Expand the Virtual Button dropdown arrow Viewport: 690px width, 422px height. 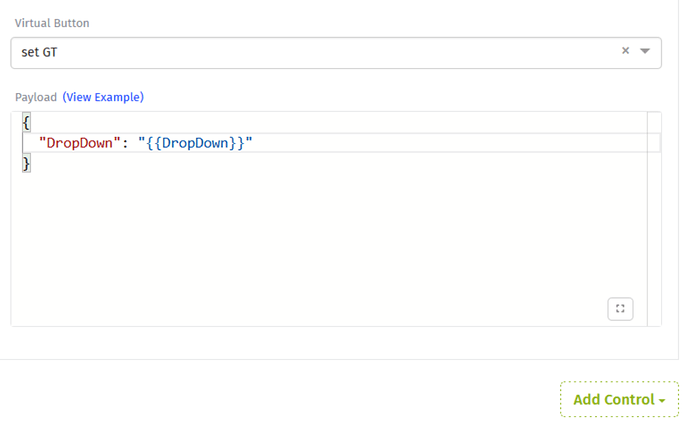(x=645, y=51)
